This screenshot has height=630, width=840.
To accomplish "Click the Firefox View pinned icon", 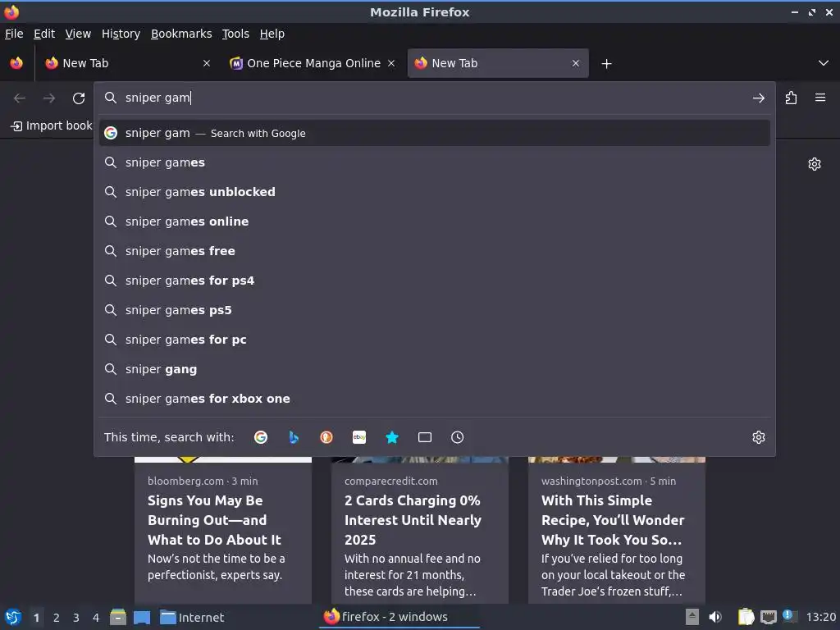I will click(16, 63).
